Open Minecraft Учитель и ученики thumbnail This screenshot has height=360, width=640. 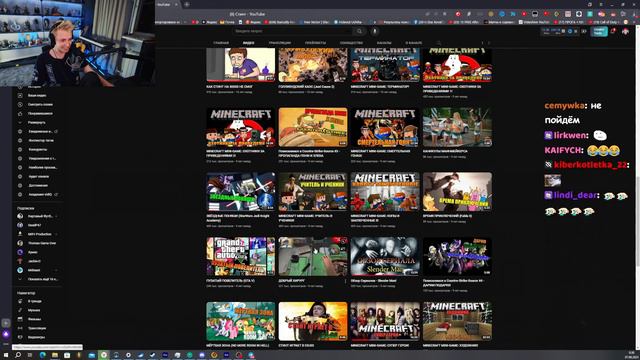click(313, 191)
